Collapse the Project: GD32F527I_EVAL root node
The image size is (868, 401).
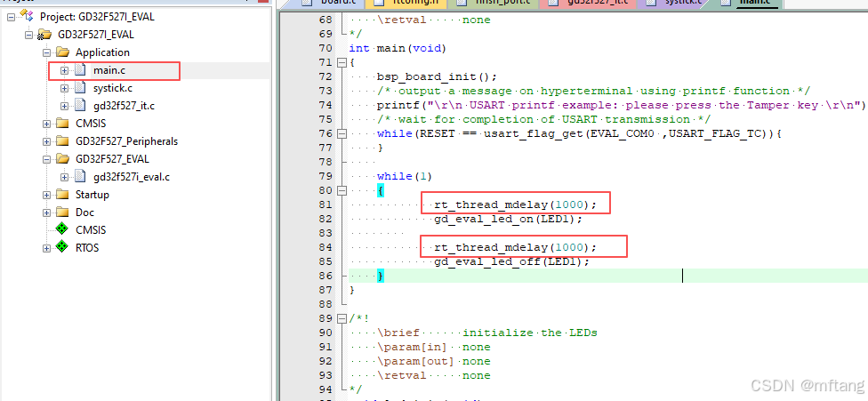point(11,17)
